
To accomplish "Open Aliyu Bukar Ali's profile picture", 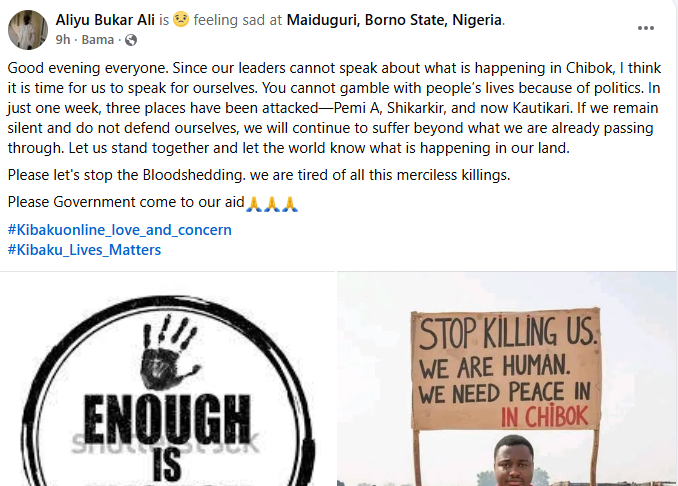I will [x=28, y=30].
